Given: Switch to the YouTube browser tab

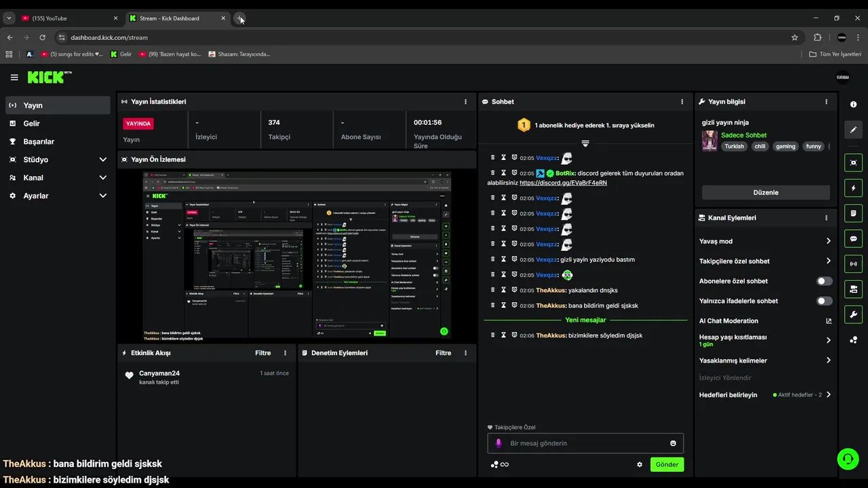Looking at the screenshot, I should pyautogui.click(x=70, y=18).
